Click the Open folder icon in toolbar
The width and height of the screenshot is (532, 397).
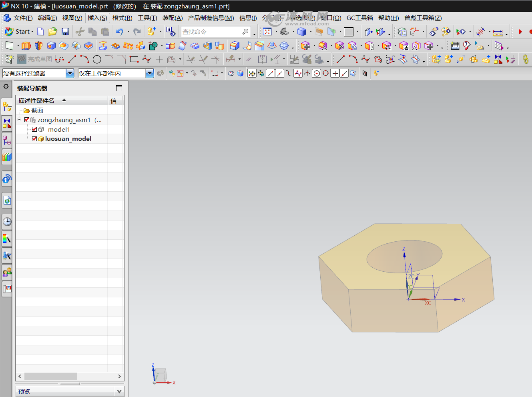tap(53, 32)
